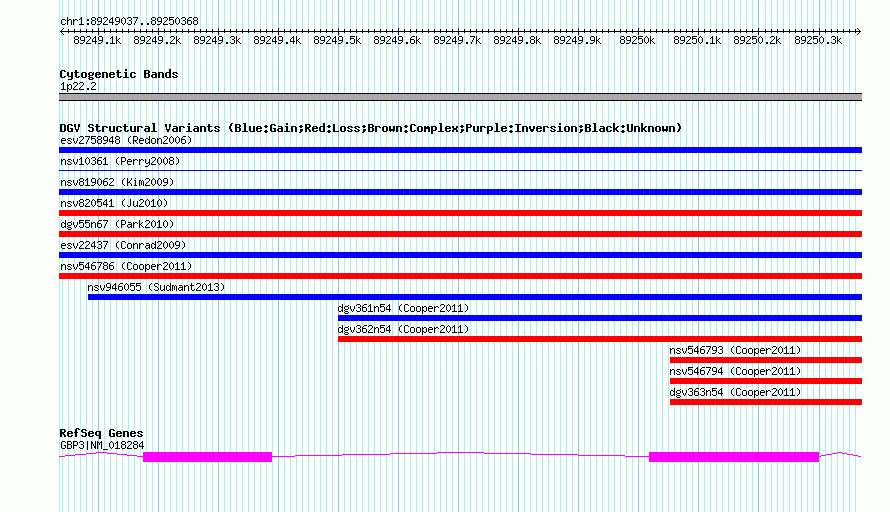Open the nsv546786 (Cooper2011) variant label
The image size is (890, 512).
coord(126,266)
